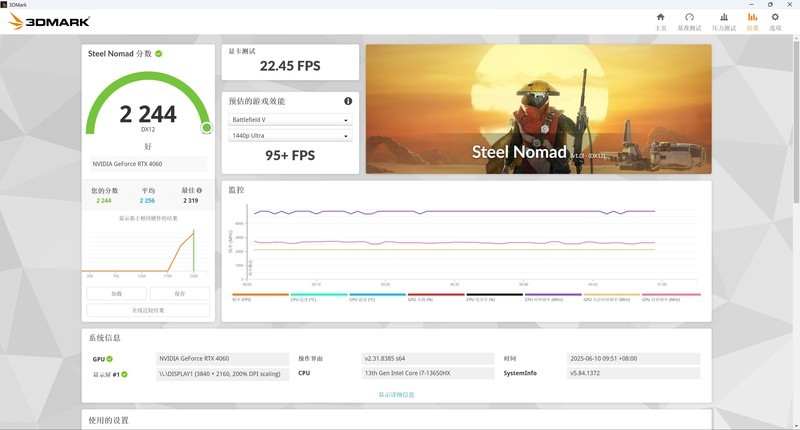Click the small 3DMark icon in the title bar
This screenshot has width=800, height=430.
point(4,5)
